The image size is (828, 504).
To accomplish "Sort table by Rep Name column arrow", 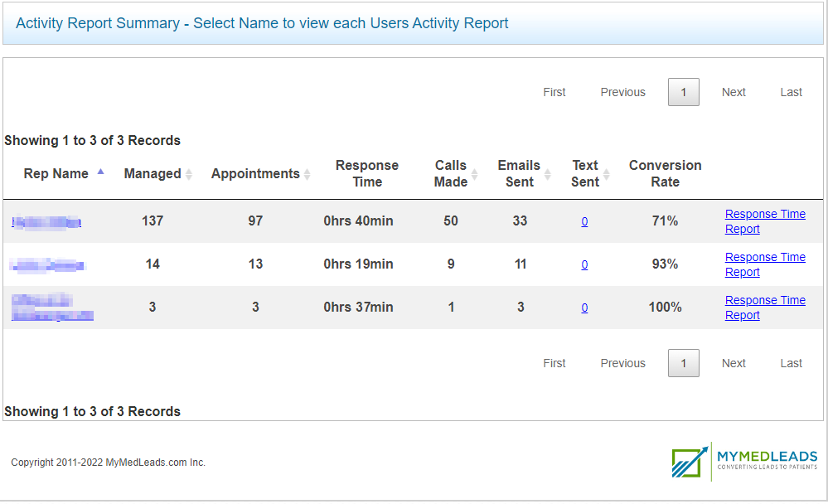I will pyautogui.click(x=100, y=172).
